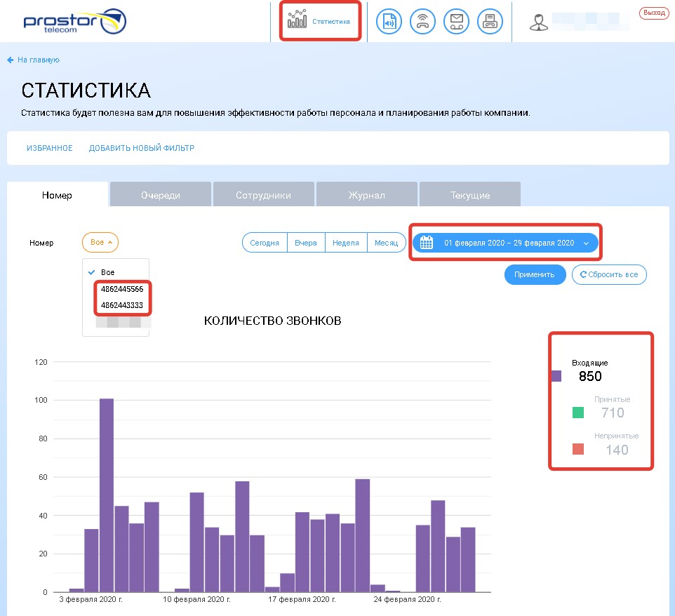Switch to the Очереди tab

(x=160, y=195)
